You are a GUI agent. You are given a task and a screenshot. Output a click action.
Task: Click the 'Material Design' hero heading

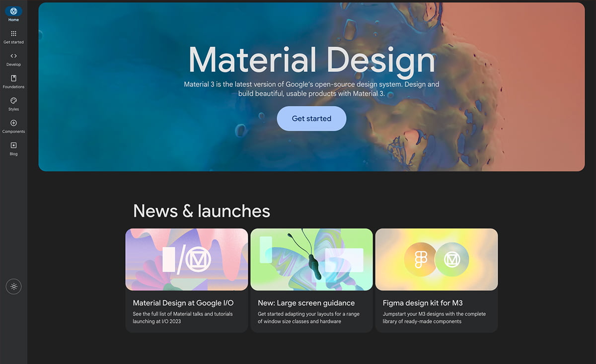pos(311,60)
